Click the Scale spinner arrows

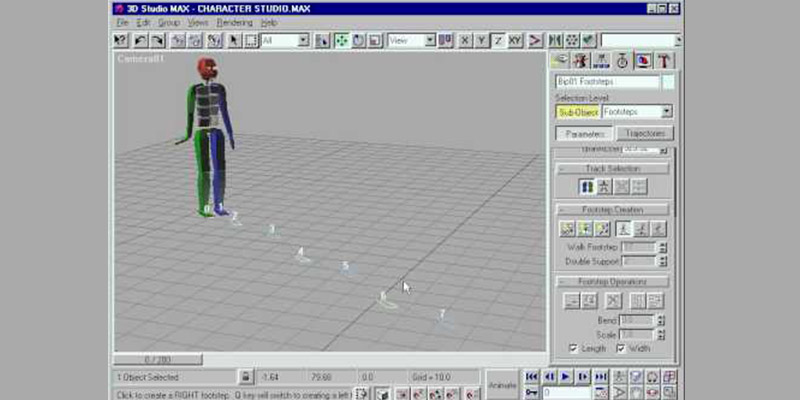pyautogui.click(x=661, y=335)
